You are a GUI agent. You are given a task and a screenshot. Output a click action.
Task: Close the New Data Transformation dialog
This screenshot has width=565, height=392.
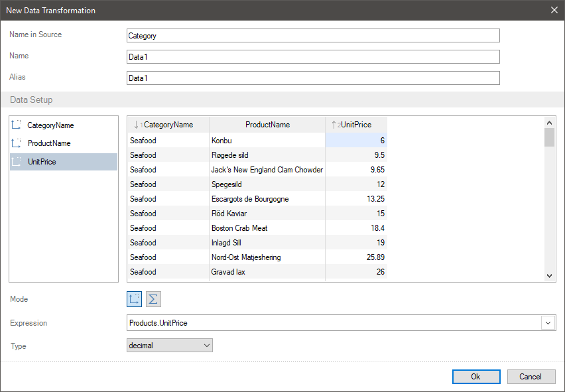[554, 10]
